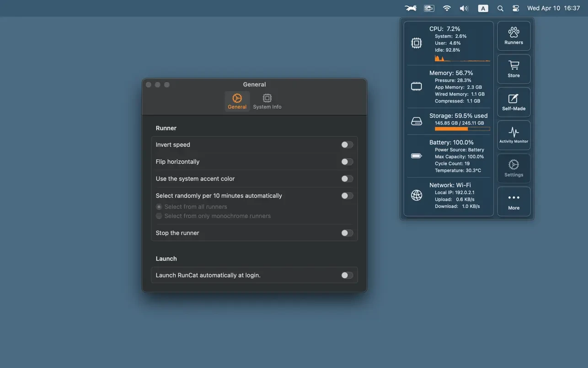The image size is (588, 368).
Task: Toggle Flip horizontally on
Action: pyautogui.click(x=347, y=162)
